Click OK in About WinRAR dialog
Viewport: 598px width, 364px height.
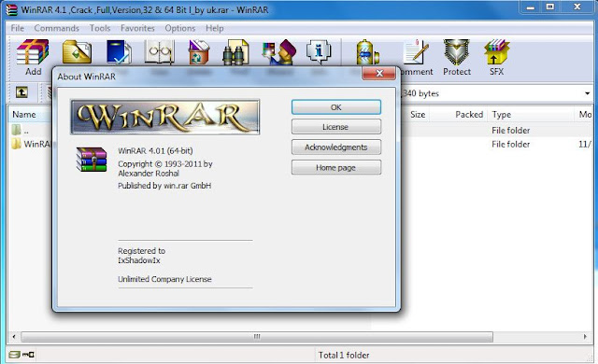(x=336, y=107)
